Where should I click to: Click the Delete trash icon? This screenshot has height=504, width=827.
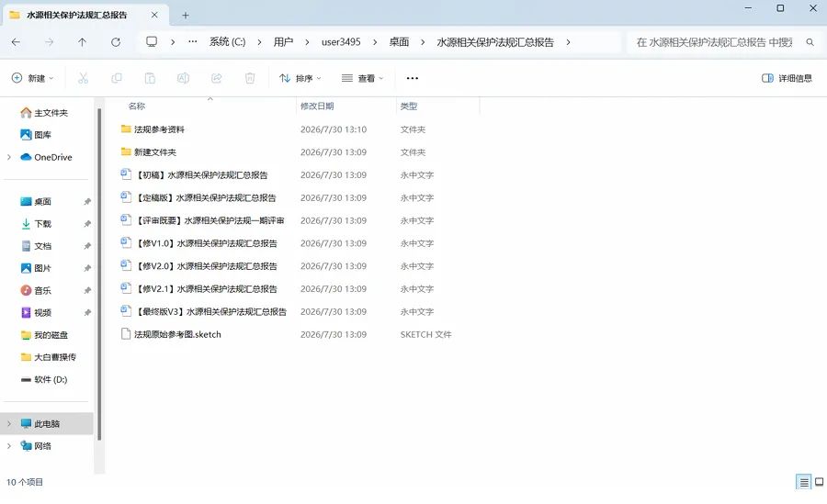pos(250,78)
